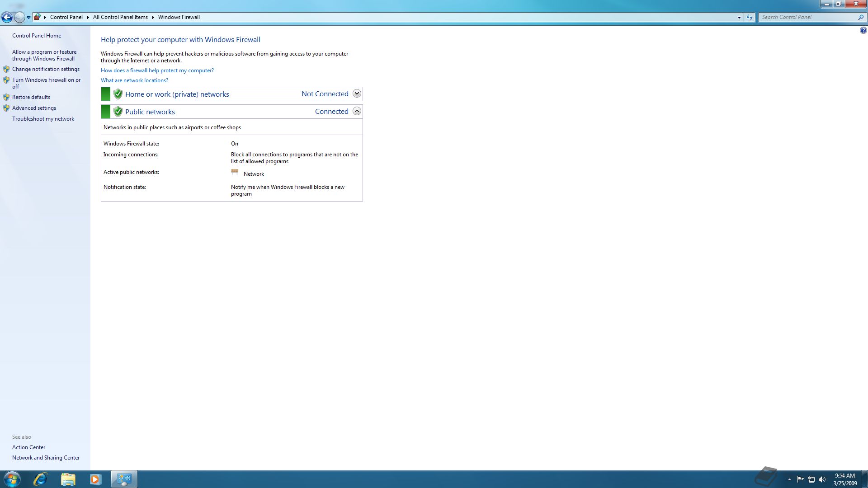Click shield icon beside Restore defaults
The height and width of the screenshot is (488, 868).
tap(6, 97)
